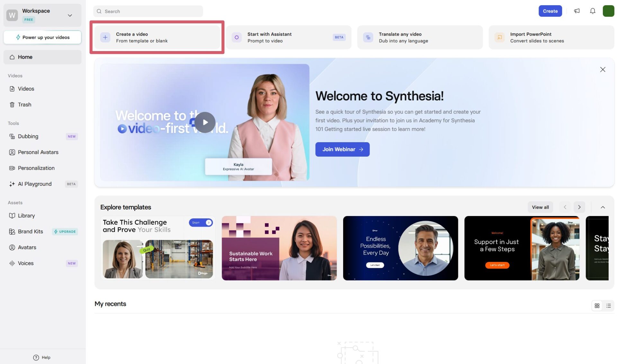The width and height of the screenshot is (617, 364).
Task: Click the Start with Assistant icon
Action: click(237, 37)
